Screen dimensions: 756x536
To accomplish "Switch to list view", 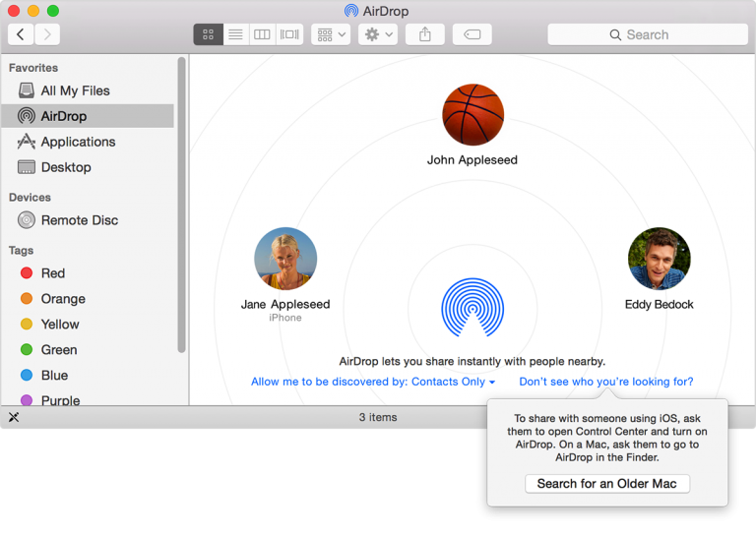I will pyautogui.click(x=236, y=34).
